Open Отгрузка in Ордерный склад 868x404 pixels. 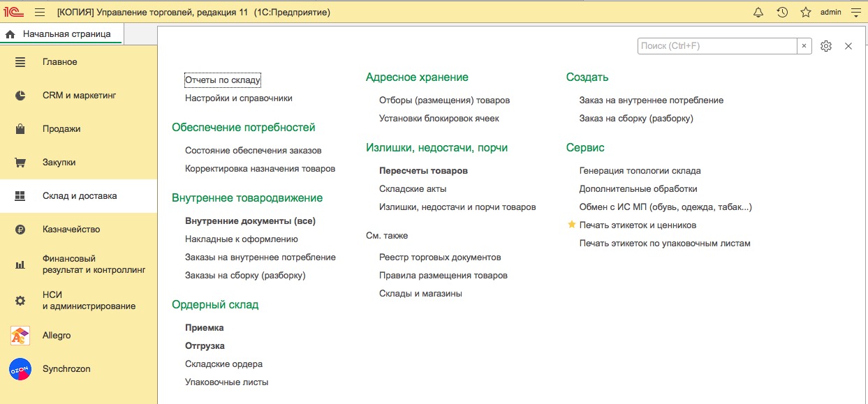point(205,346)
